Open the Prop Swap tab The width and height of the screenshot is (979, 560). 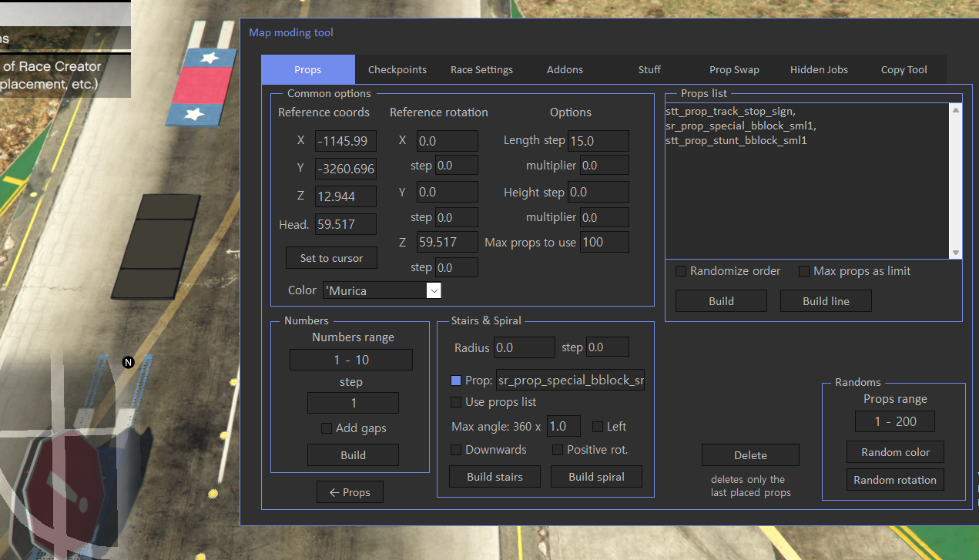coord(734,69)
